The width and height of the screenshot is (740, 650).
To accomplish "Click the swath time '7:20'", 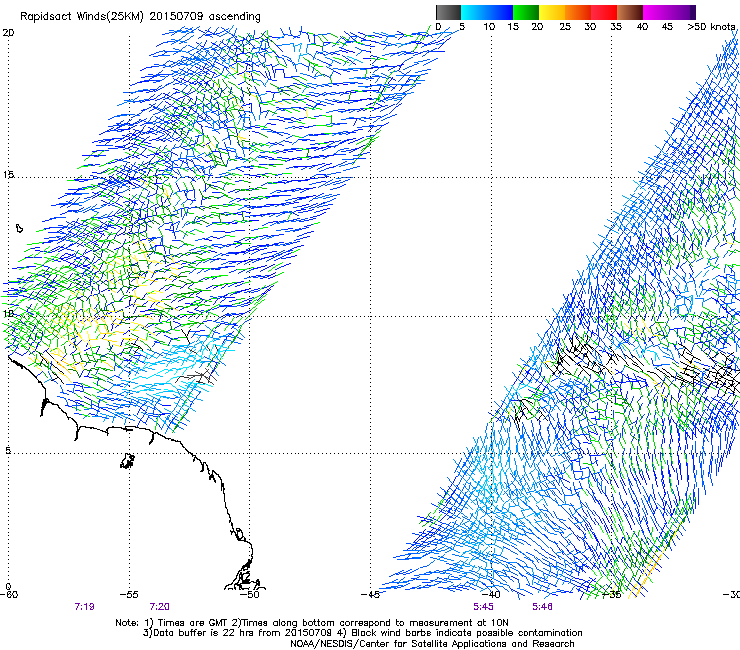I will click(160, 607).
